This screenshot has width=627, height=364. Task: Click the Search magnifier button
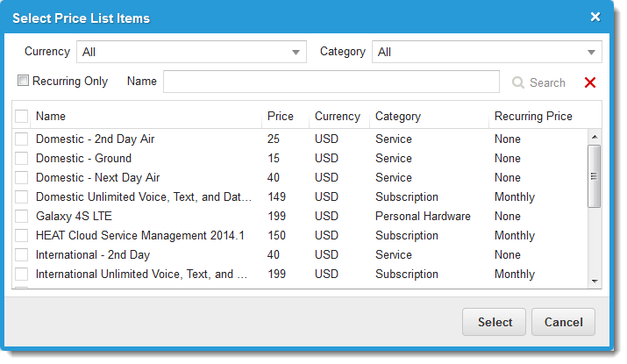538,82
